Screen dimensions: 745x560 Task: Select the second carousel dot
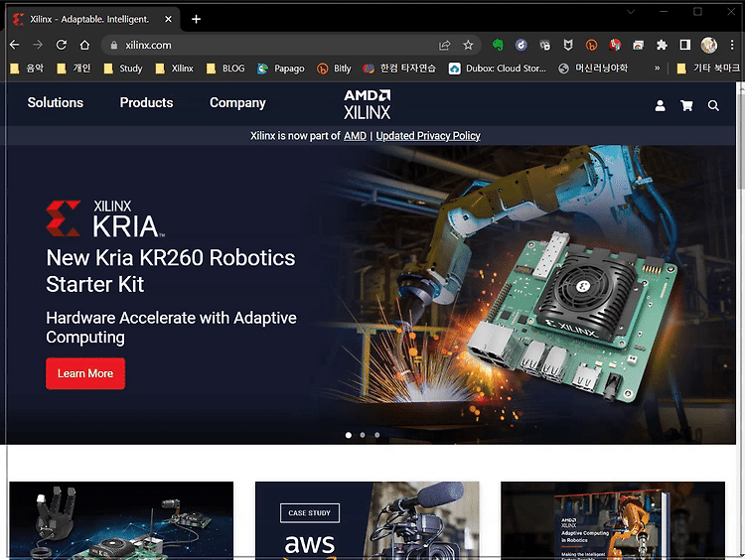point(363,435)
